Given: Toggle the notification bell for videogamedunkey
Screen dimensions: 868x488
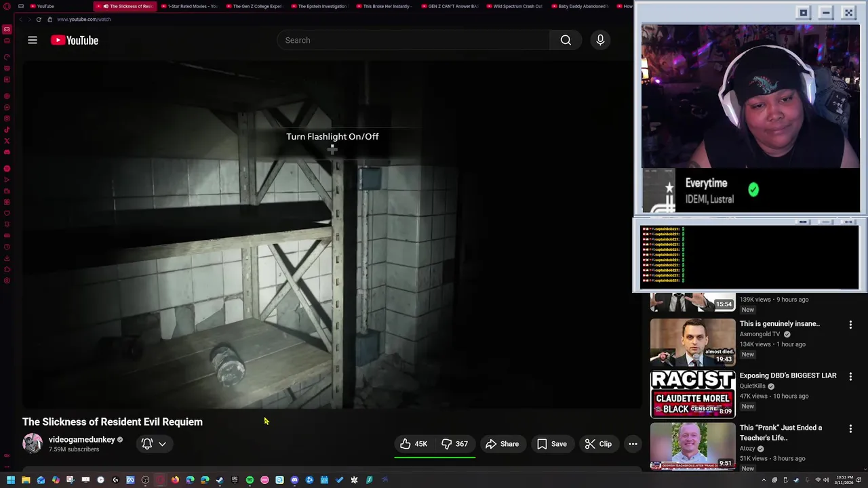Looking at the screenshot, I should click(146, 444).
